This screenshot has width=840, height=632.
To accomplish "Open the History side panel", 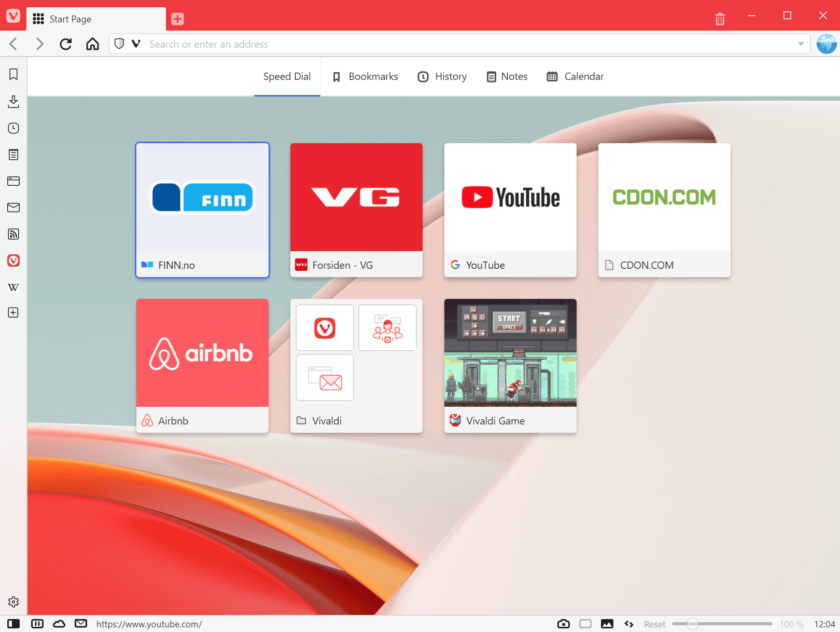I will point(13,128).
